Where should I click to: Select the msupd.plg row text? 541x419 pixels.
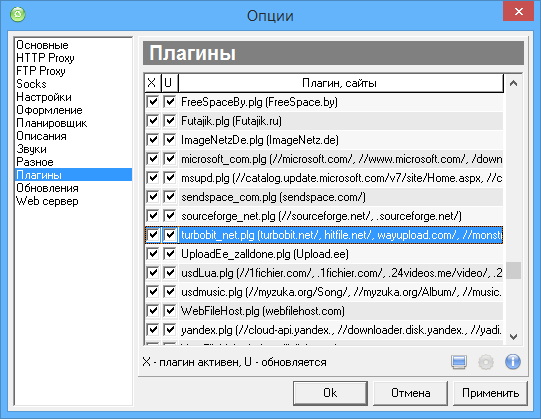(x=342, y=178)
